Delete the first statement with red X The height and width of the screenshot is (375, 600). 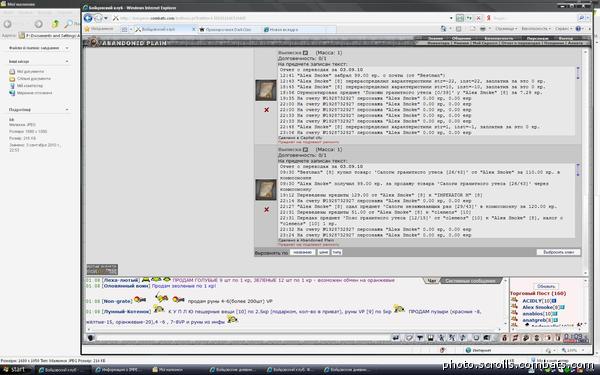click(x=266, y=110)
